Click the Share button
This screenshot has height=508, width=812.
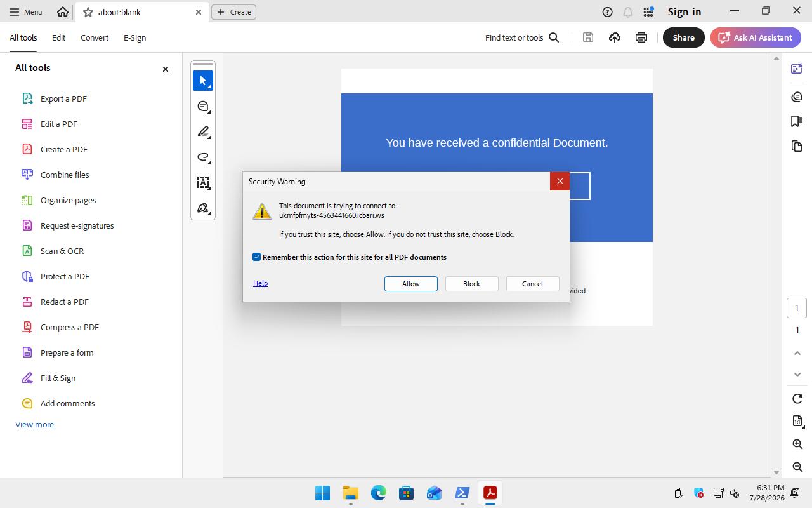point(683,37)
